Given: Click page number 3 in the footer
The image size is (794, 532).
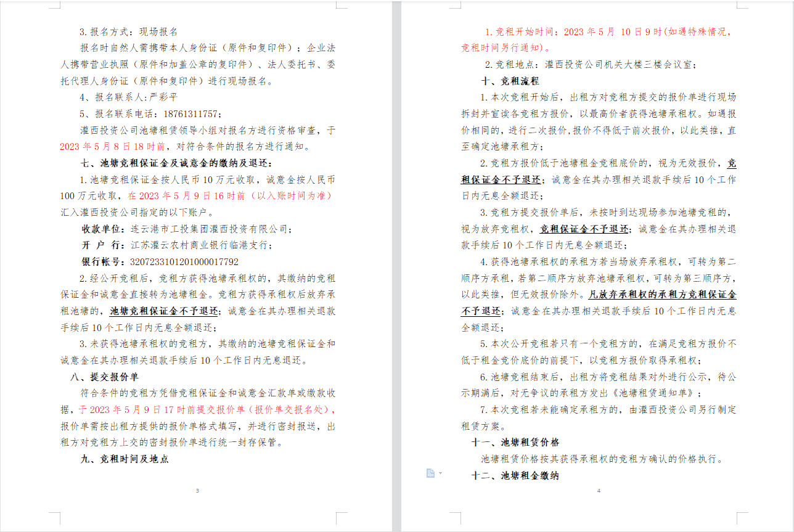Looking at the screenshot, I should click(197, 491).
